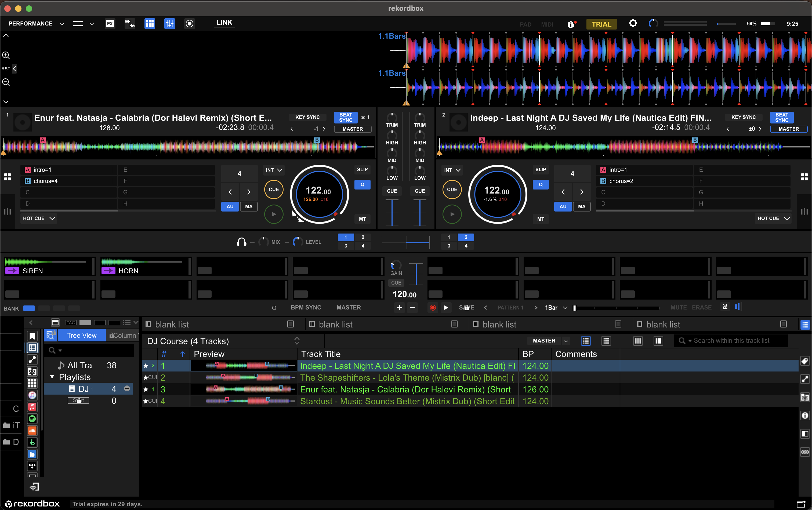
Task: Start recording the sampler sequence
Action: coord(433,308)
